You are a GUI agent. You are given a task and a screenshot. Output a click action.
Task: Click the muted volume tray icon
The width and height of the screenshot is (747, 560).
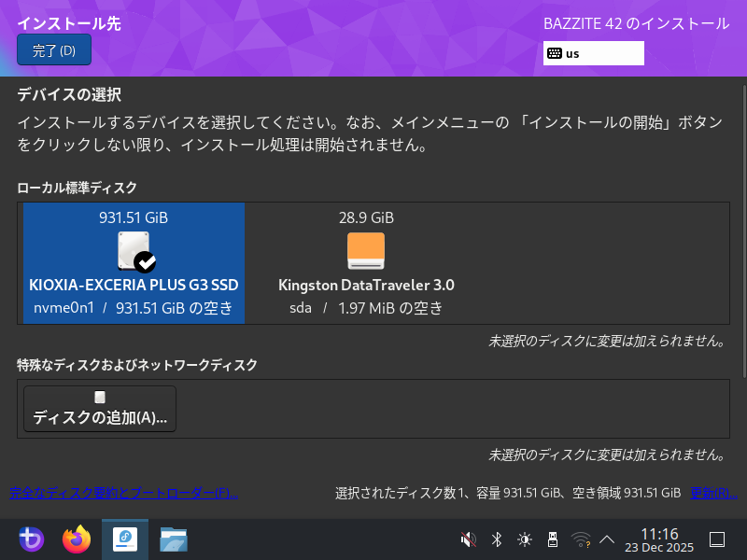(469, 539)
